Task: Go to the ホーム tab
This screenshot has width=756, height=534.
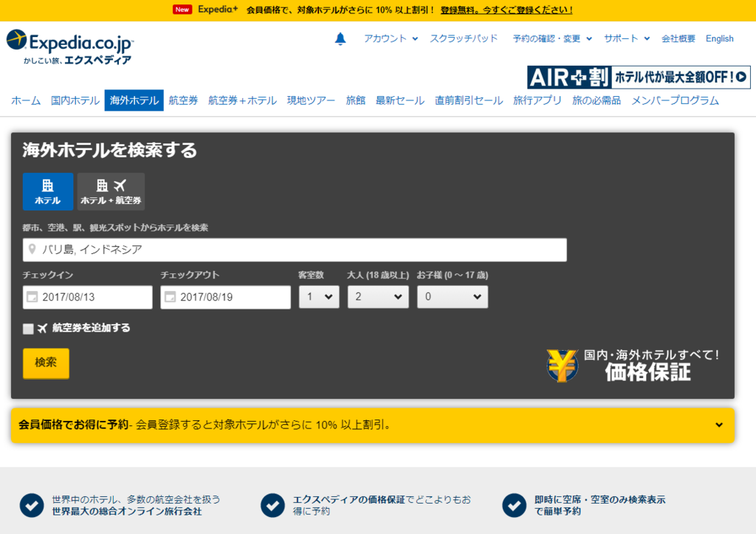Action: tap(26, 100)
